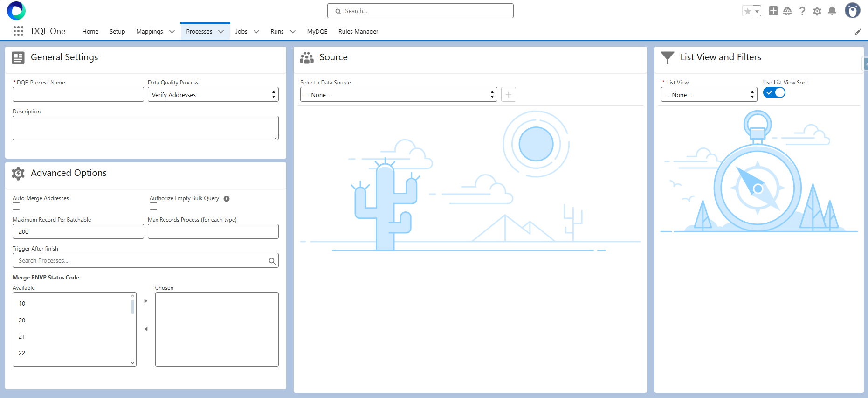Select status code 10 in Available list
The height and width of the screenshot is (398, 868).
click(x=72, y=304)
